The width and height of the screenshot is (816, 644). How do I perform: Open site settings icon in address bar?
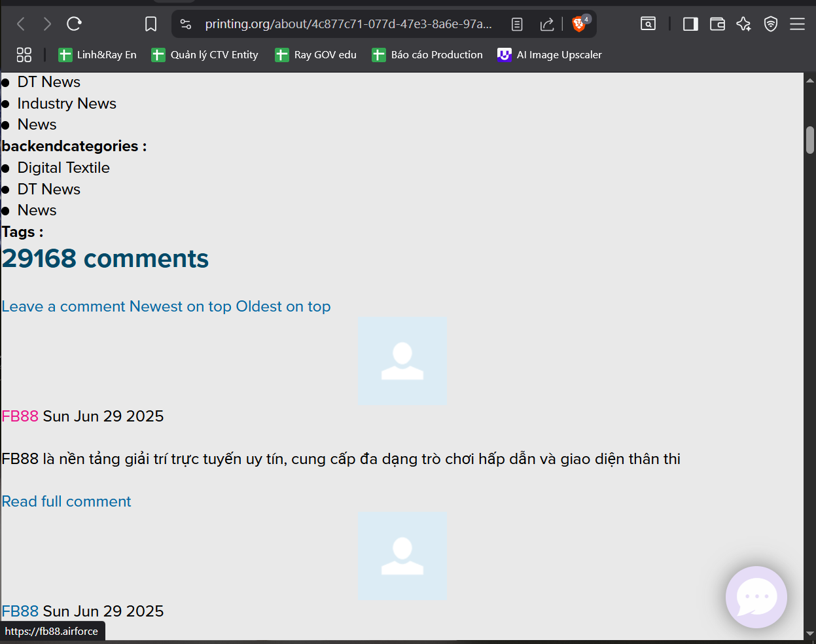(186, 24)
